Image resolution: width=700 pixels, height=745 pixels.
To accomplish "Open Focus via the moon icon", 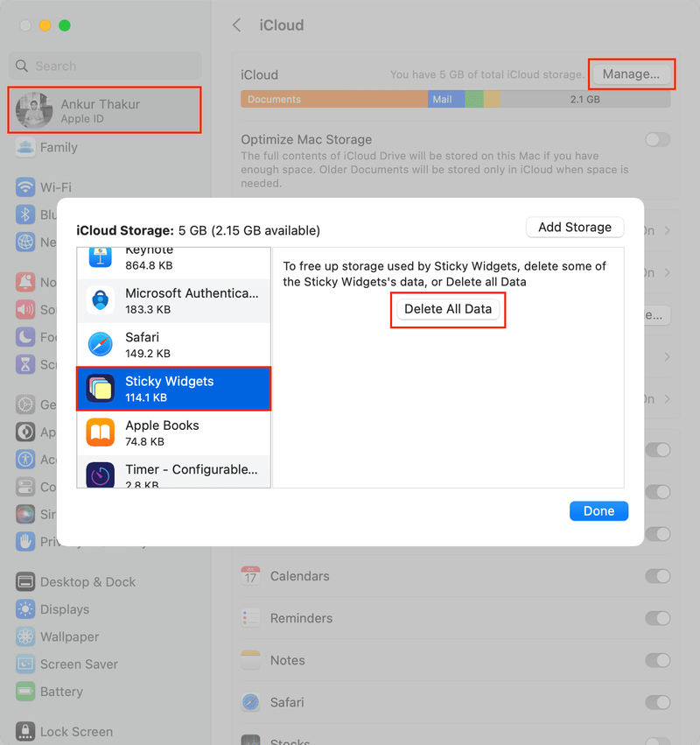I will tap(25, 337).
